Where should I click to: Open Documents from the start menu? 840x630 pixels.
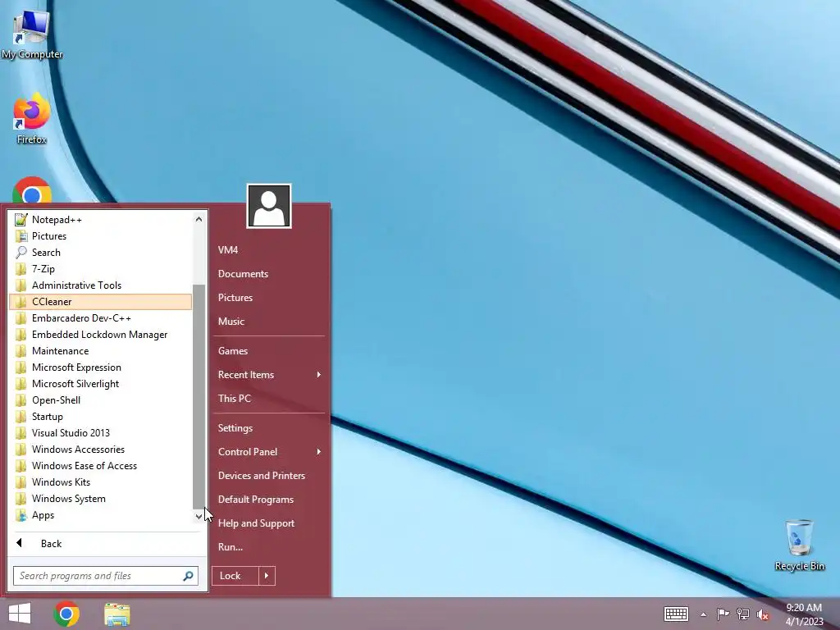click(269, 274)
